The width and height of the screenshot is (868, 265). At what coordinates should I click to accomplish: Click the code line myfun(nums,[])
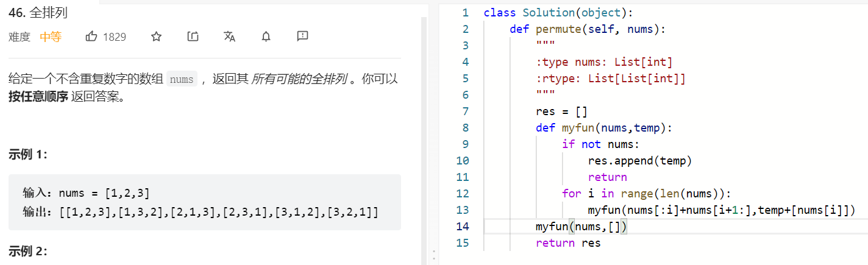[x=582, y=227]
